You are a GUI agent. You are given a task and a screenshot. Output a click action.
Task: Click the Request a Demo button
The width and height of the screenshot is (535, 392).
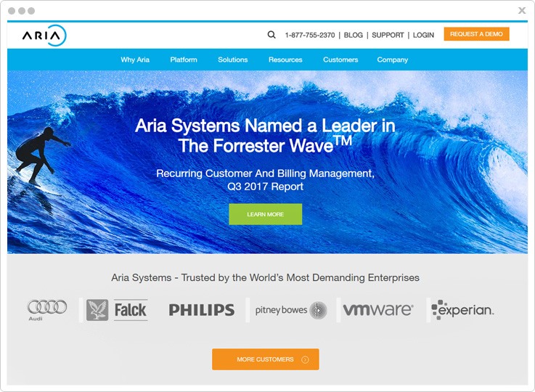(x=476, y=34)
